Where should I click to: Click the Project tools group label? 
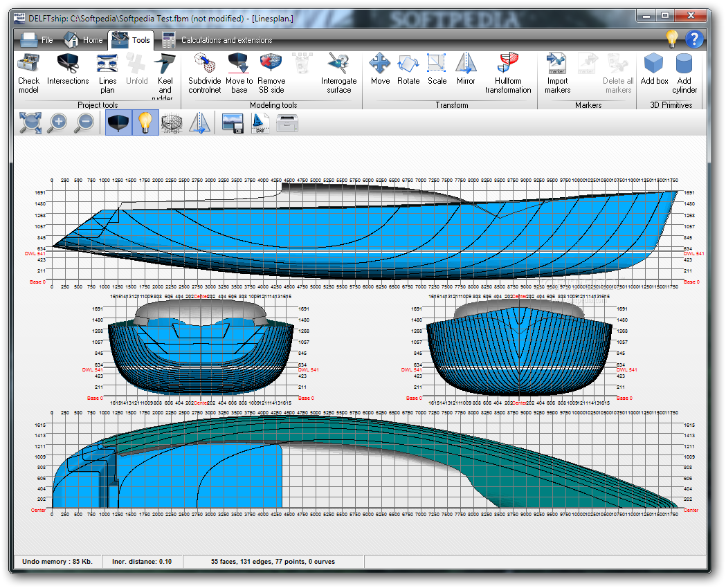click(98, 105)
